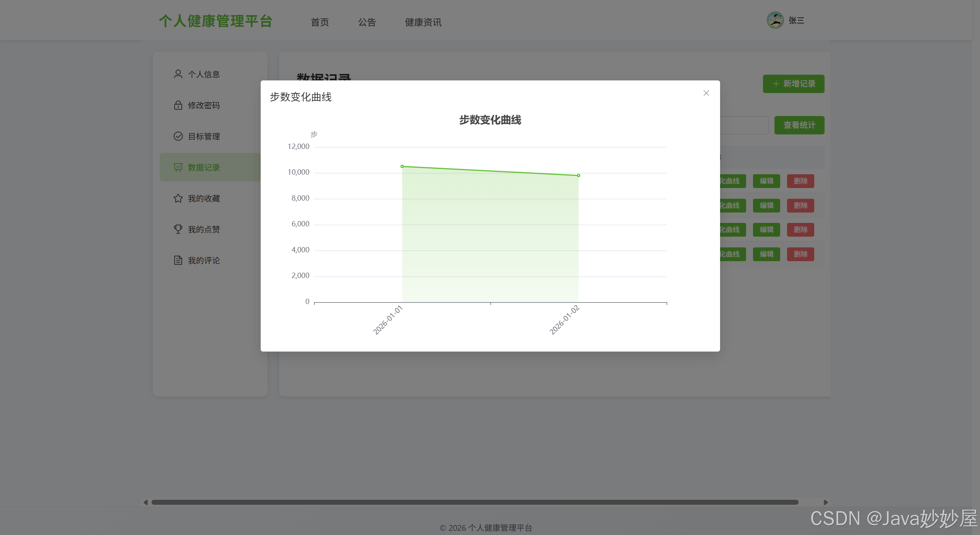
Task: Click the star icon for 我的收藏
Action: click(178, 198)
